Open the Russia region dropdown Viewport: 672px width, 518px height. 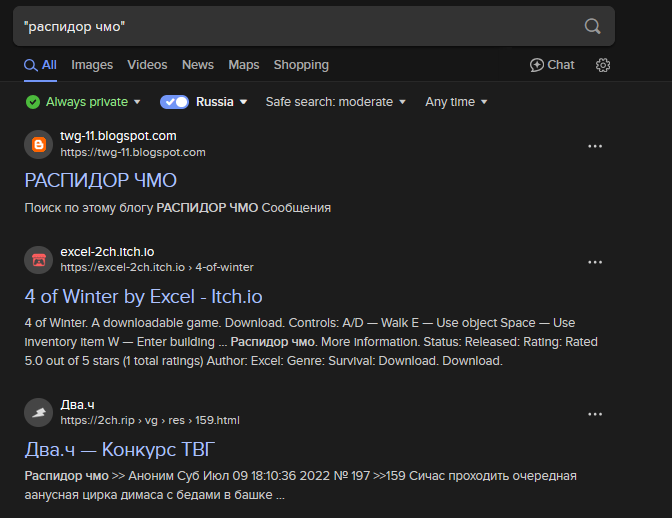(222, 102)
